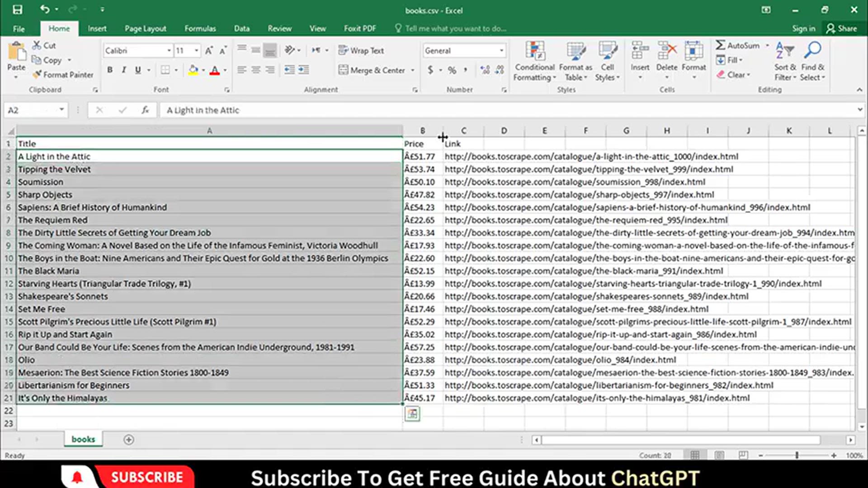
Task: Toggle Wrap Text on
Action: (361, 51)
